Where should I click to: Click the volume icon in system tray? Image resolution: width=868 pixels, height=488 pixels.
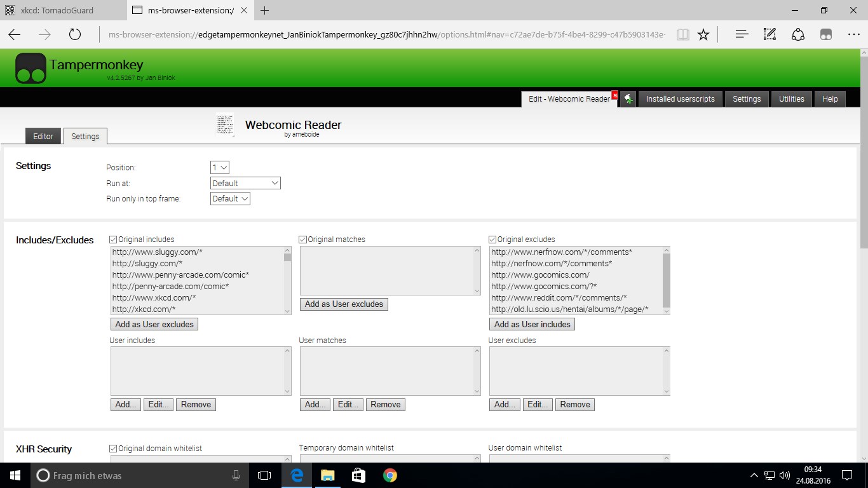[x=784, y=475]
